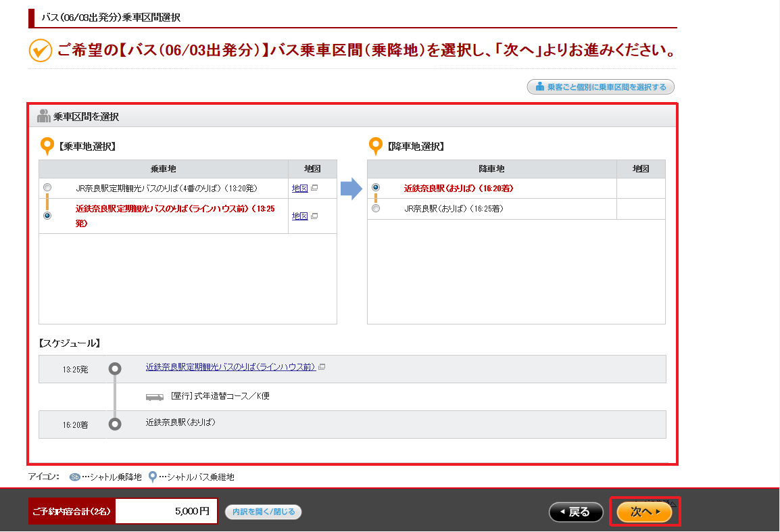Select JR奈良駅 4番のりば boarding radio button
The height and width of the screenshot is (532, 780).
coord(47,188)
